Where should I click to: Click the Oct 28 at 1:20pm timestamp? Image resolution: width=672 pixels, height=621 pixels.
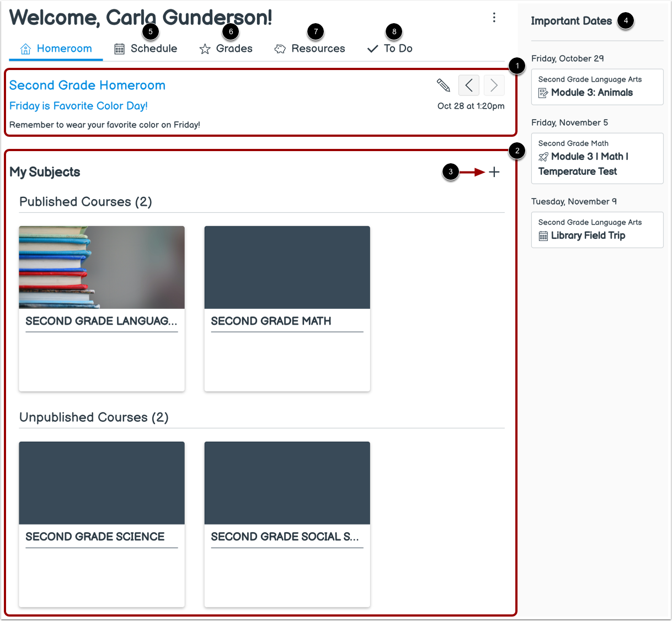pos(471,106)
